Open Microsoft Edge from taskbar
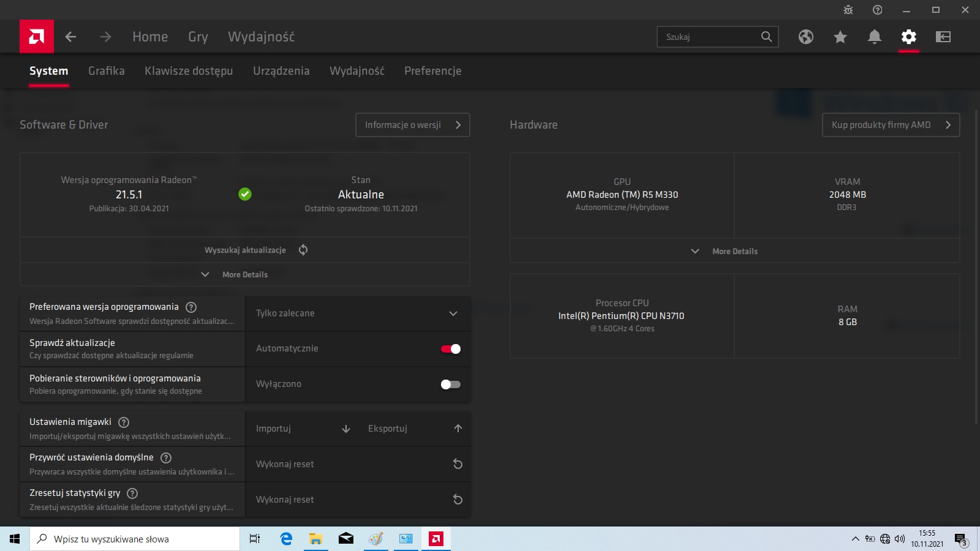The image size is (980, 551). coord(286,539)
